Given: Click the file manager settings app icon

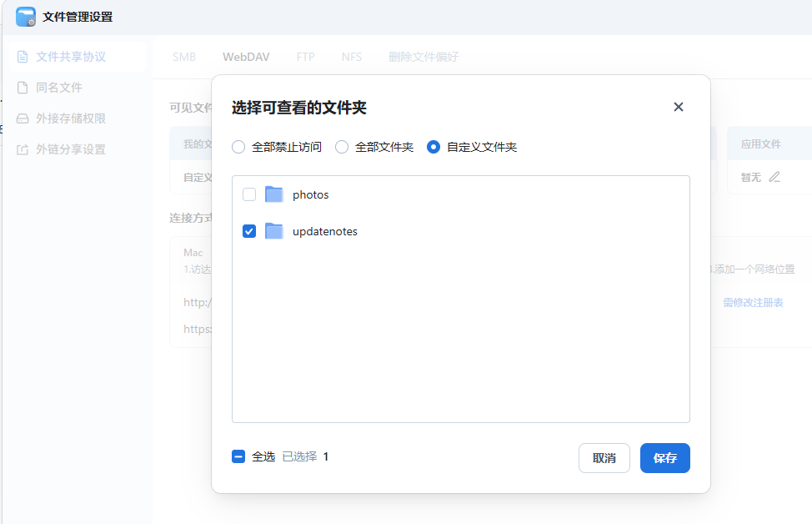Looking at the screenshot, I should [26, 17].
